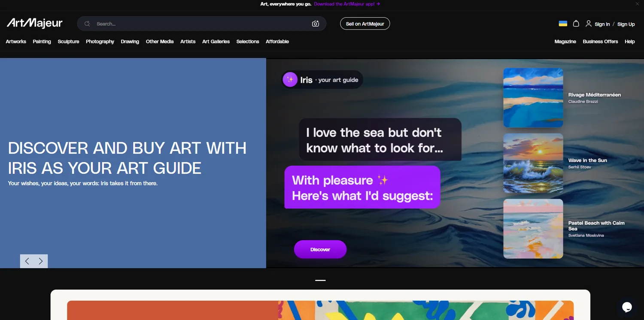
Task: Click Sell on ArtMajeur button
Action: pos(365,24)
